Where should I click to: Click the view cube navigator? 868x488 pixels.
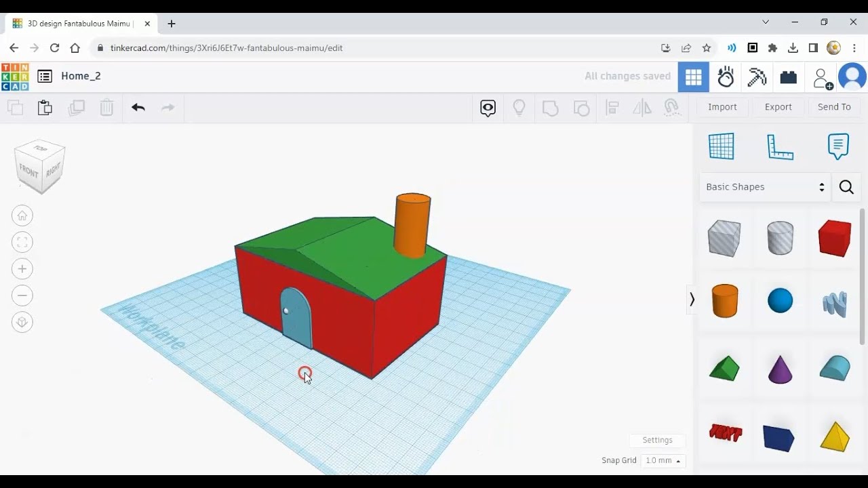pyautogui.click(x=41, y=165)
